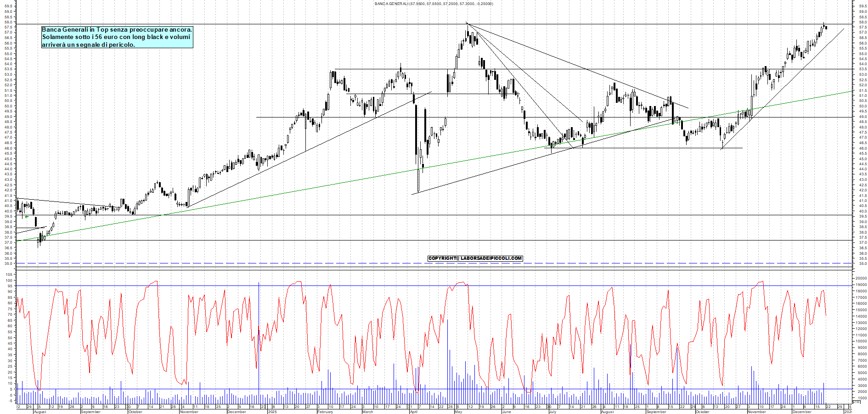
Task: Click 35.0 on the left price scale
Action: coord(9,264)
